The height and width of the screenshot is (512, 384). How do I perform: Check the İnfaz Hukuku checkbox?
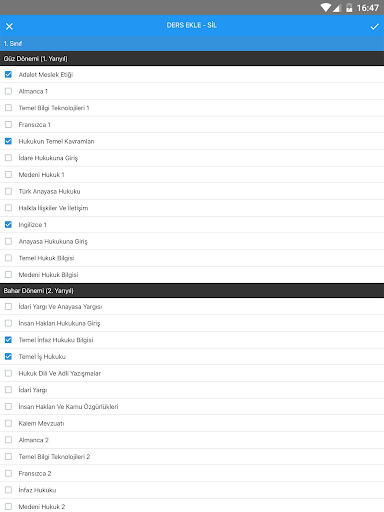tap(8, 490)
